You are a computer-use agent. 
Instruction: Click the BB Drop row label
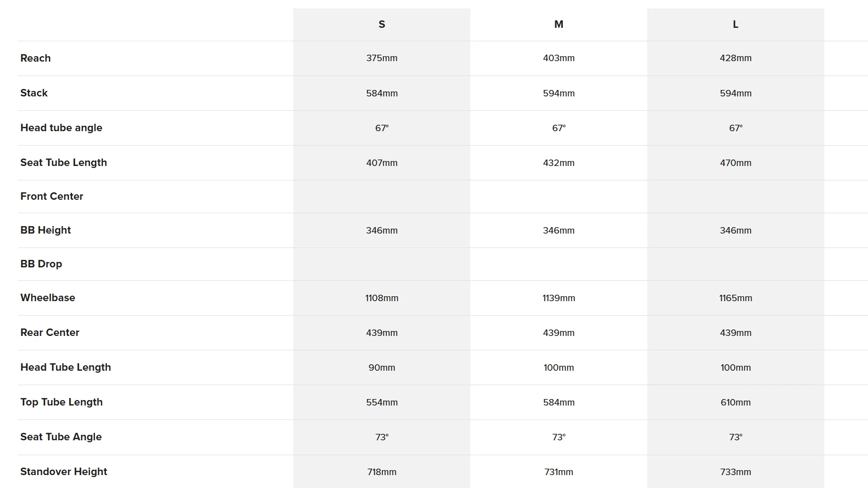click(41, 264)
